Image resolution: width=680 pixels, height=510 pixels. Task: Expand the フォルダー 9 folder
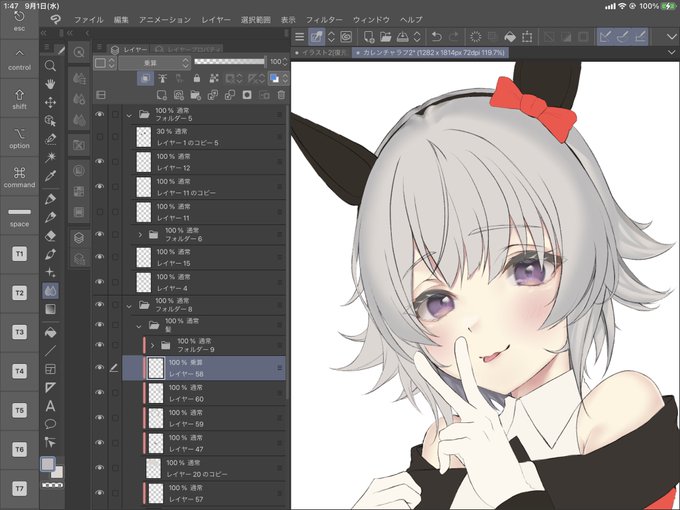coord(152,346)
